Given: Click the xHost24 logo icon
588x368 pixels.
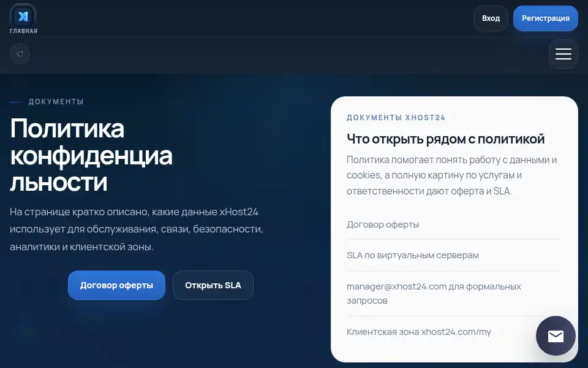Looking at the screenshot, I should (23, 16).
